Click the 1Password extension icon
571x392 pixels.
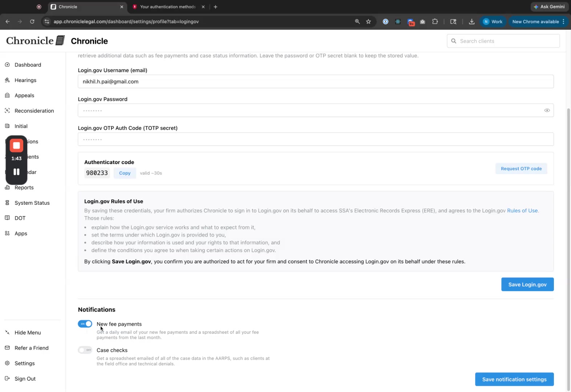pyautogui.click(x=385, y=21)
